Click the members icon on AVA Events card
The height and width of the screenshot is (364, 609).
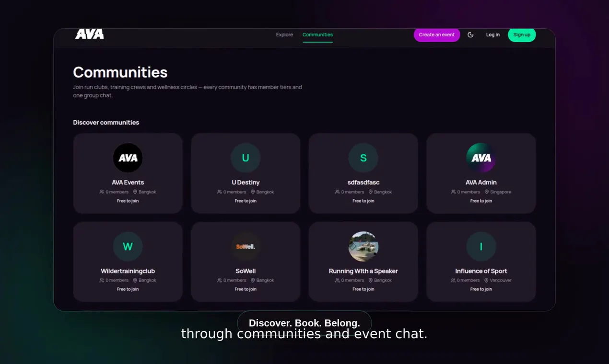click(x=102, y=192)
